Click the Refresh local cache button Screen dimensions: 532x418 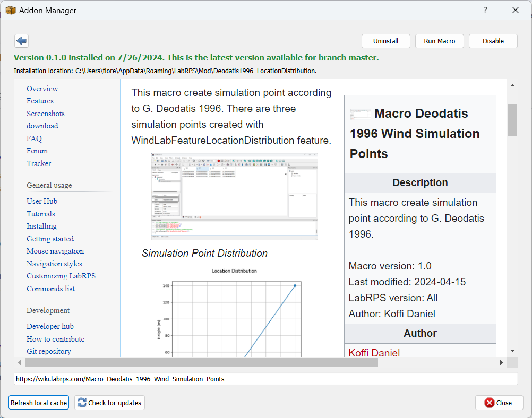[39, 403]
